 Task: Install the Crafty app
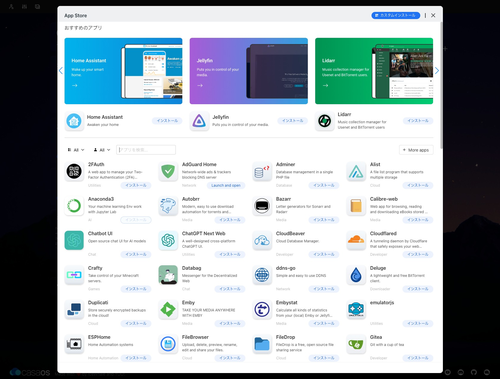136,289
